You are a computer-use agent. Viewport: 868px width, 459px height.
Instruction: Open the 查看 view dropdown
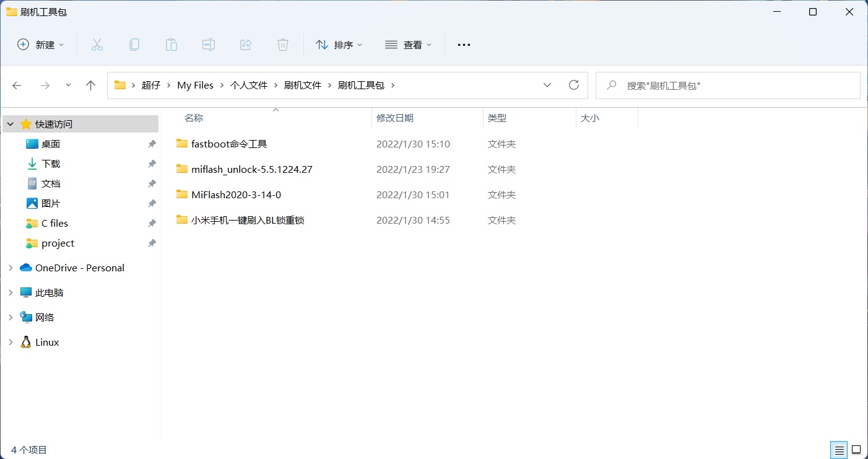pyautogui.click(x=408, y=44)
